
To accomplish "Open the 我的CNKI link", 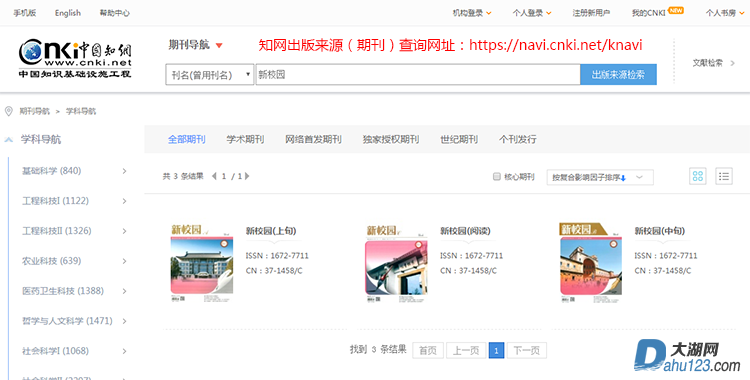I will pyautogui.click(x=649, y=13).
